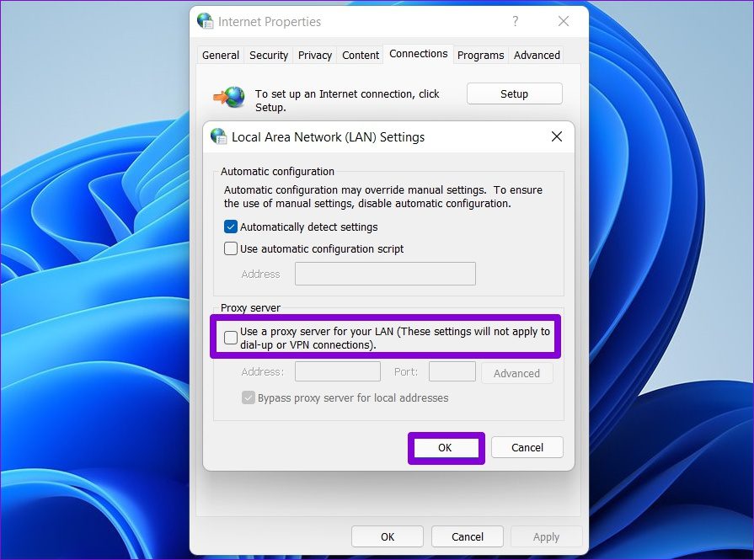Check Use automatic configuration script

pos(230,248)
